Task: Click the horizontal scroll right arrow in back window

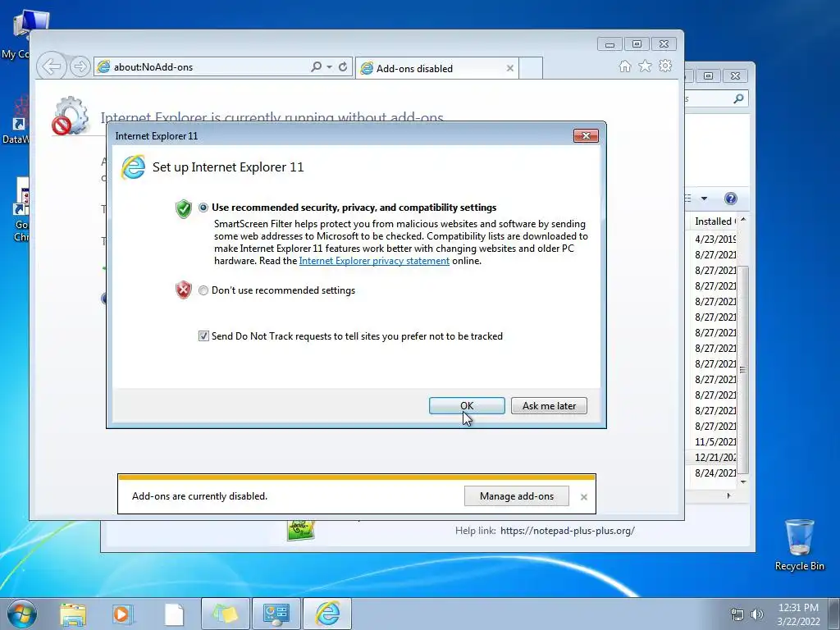Action: 728,495
